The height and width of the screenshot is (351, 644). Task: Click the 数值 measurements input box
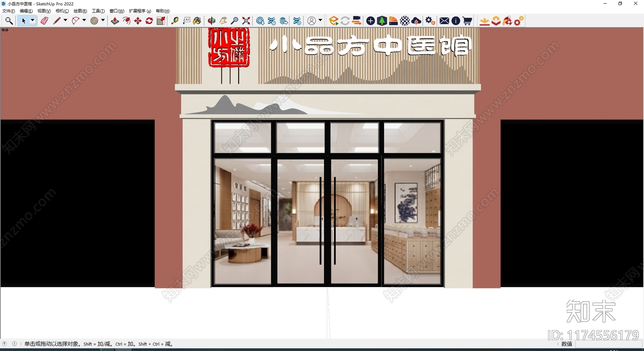click(x=608, y=344)
